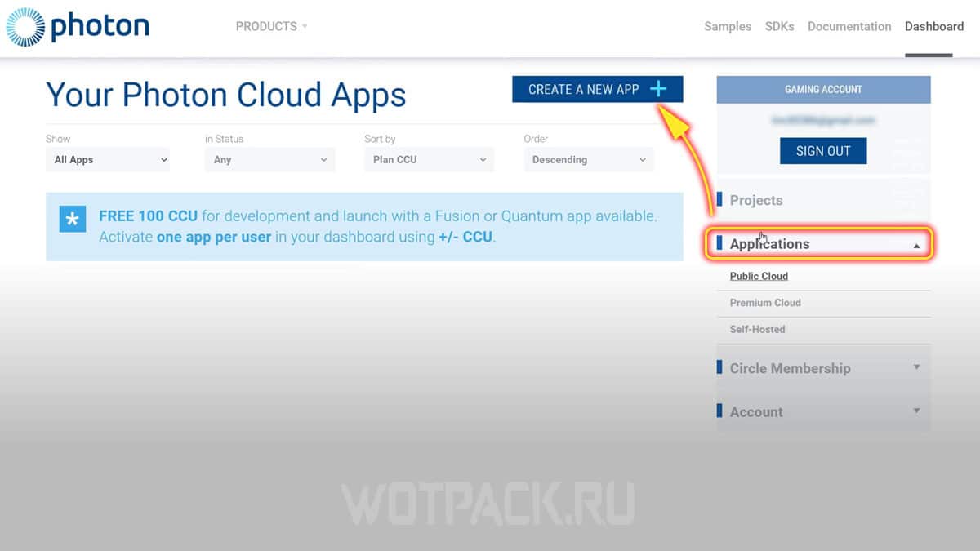Open Projects in sidebar
Viewport: 980px width, 551px height.
tap(823, 200)
